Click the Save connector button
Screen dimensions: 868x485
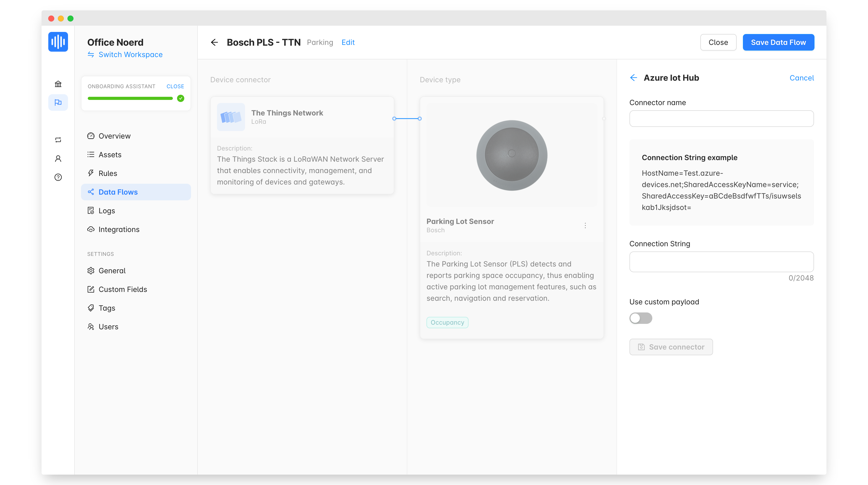671,347
